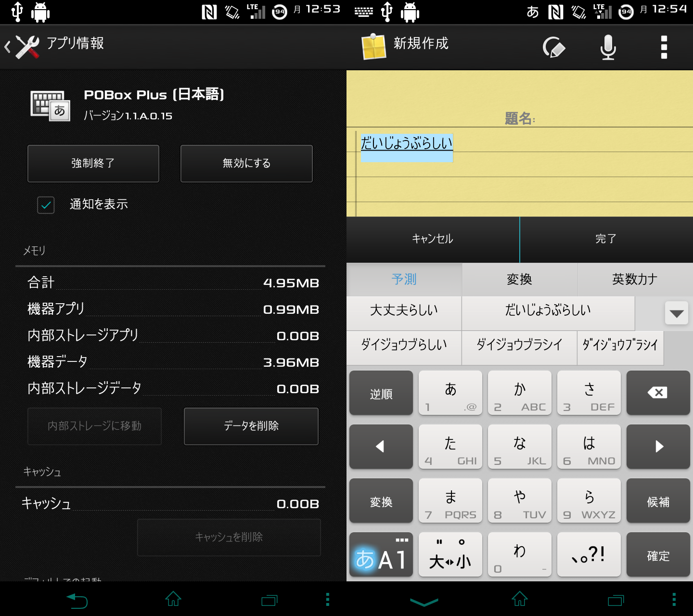693x616 pixels.
Task: Select the 変換 candidate tab
Action: [520, 279]
